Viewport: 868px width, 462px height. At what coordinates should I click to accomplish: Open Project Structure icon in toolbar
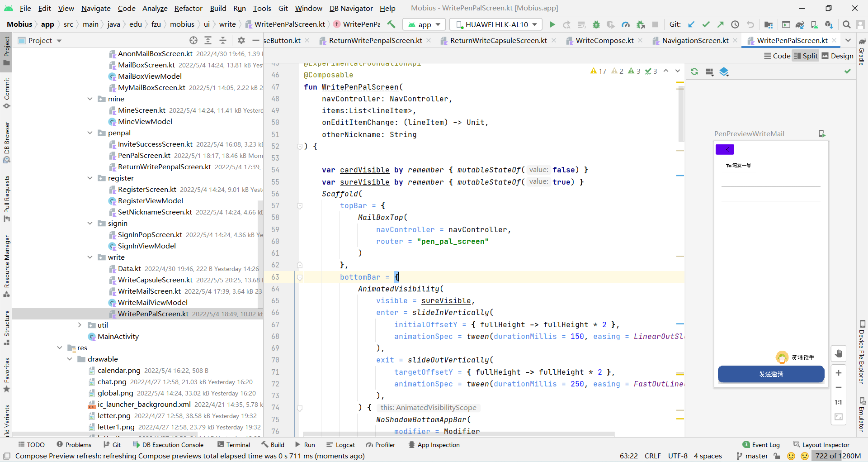point(769,24)
